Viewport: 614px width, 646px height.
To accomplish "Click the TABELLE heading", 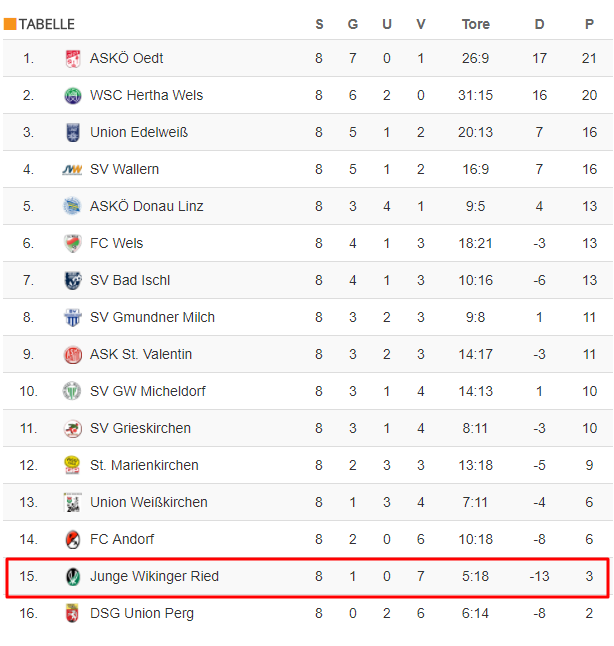I will click(x=47, y=24).
